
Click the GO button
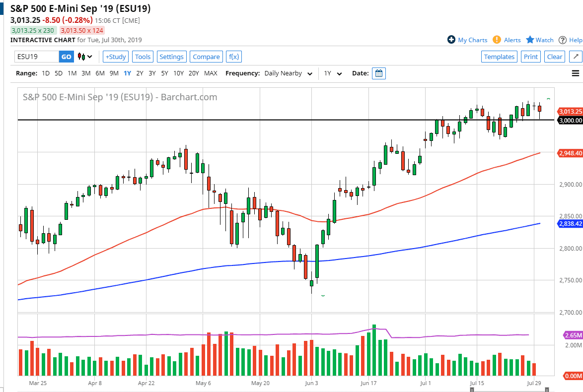click(66, 57)
